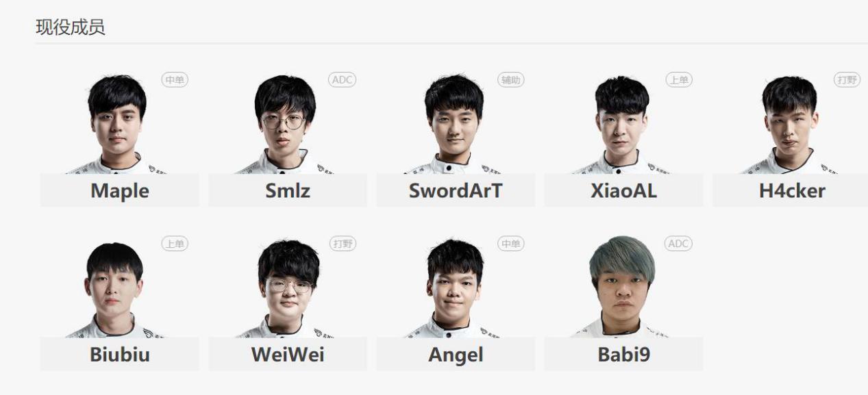Open the Smlz name link
Screen dimensions: 868x395
288,191
